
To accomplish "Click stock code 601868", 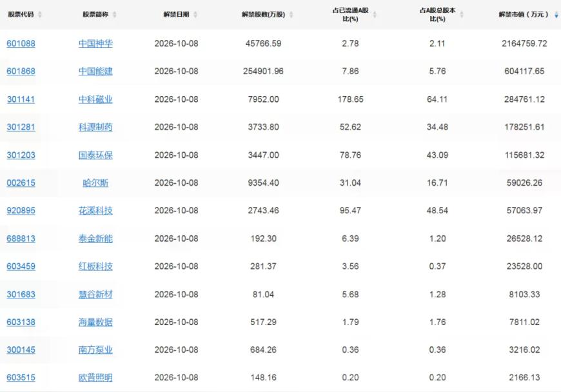I will [21, 71].
